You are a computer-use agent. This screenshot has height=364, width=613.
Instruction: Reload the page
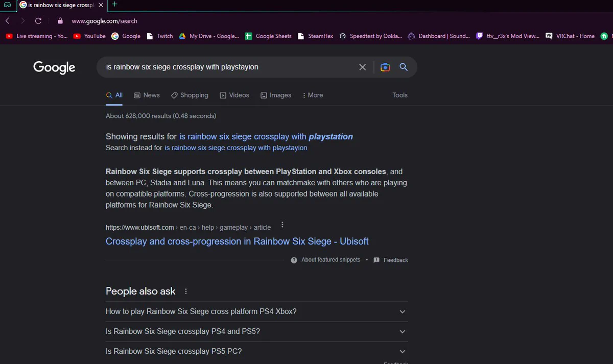[38, 21]
